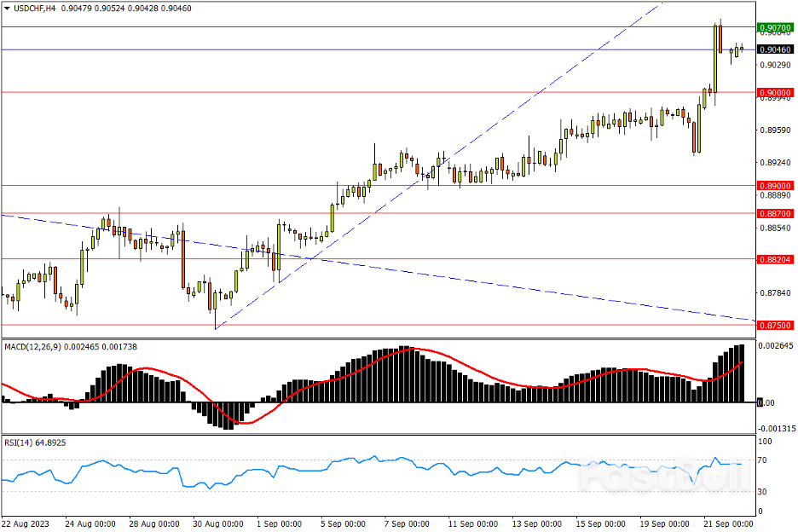Click the red 0.90000 level label
The height and width of the screenshot is (532, 798).
coord(776,92)
